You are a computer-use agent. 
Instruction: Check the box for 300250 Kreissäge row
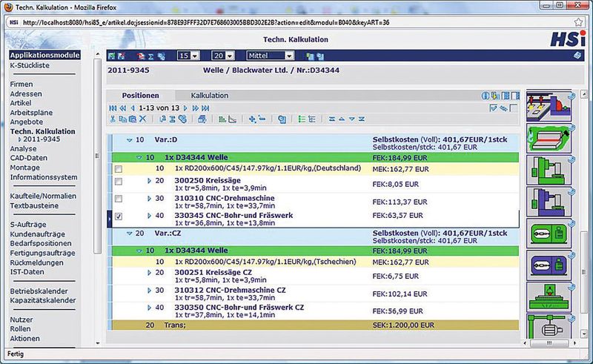119,182
